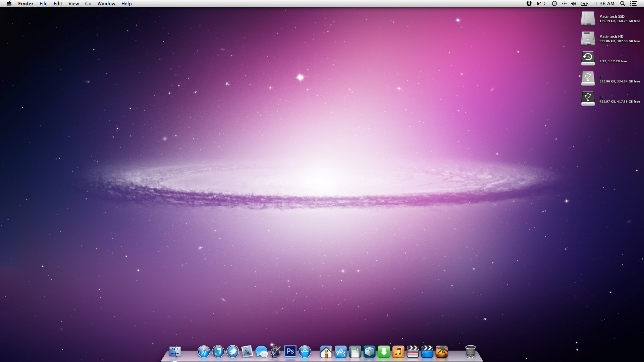The image size is (644, 362).
Task: Click the 11:36 AM clock
Action: tap(603, 4)
